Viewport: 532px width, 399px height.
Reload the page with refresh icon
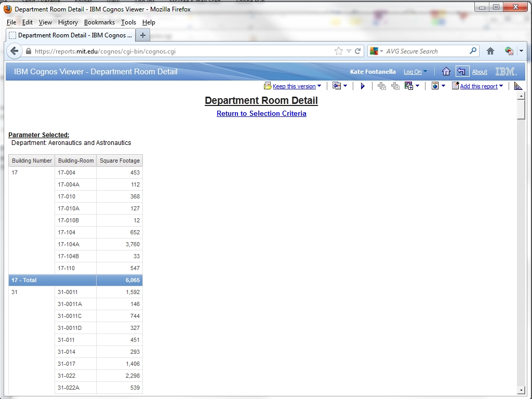(x=357, y=51)
